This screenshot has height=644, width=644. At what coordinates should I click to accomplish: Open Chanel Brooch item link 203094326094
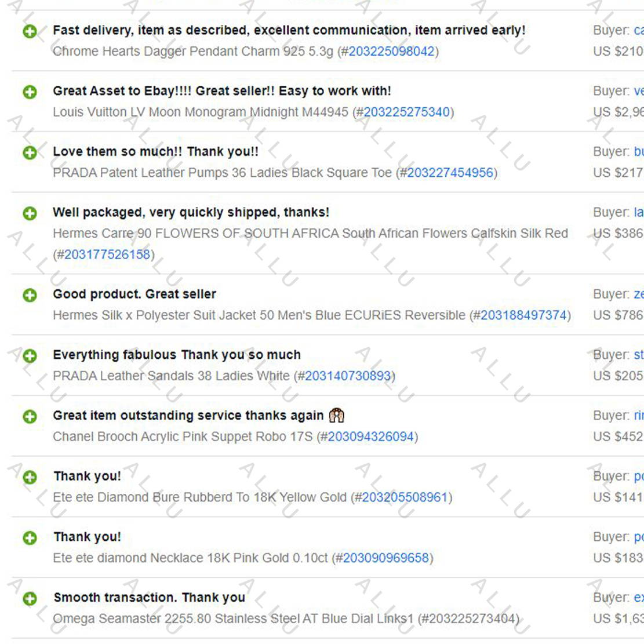[x=370, y=436]
